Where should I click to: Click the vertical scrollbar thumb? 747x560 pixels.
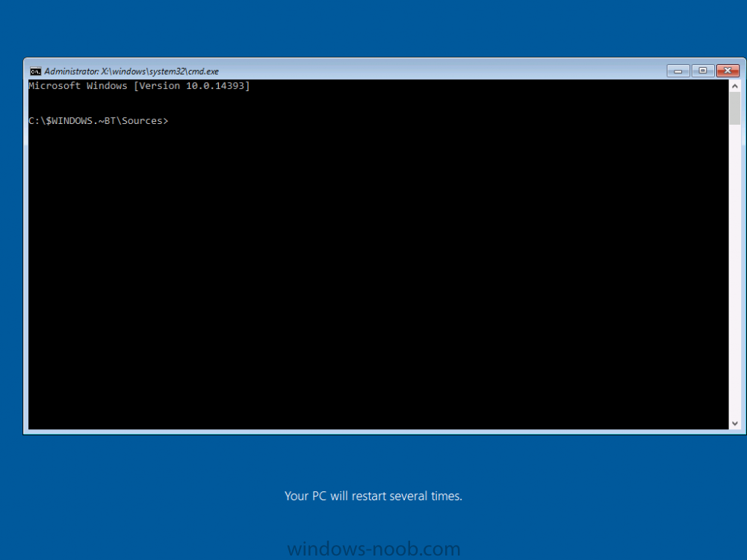(x=734, y=108)
